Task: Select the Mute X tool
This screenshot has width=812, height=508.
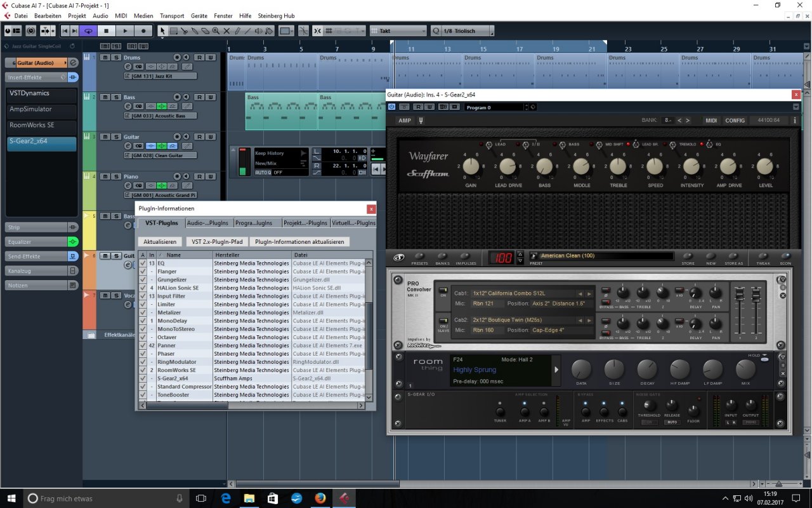Action: click(226, 30)
